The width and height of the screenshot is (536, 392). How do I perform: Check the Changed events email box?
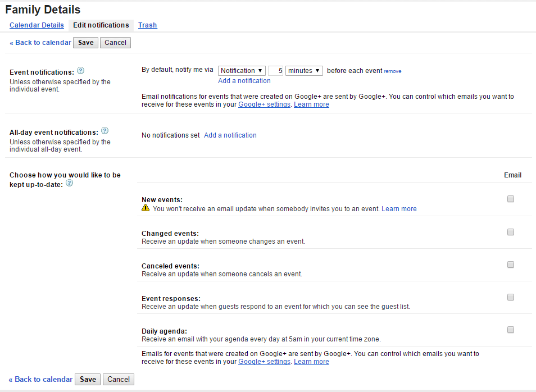point(511,232)
